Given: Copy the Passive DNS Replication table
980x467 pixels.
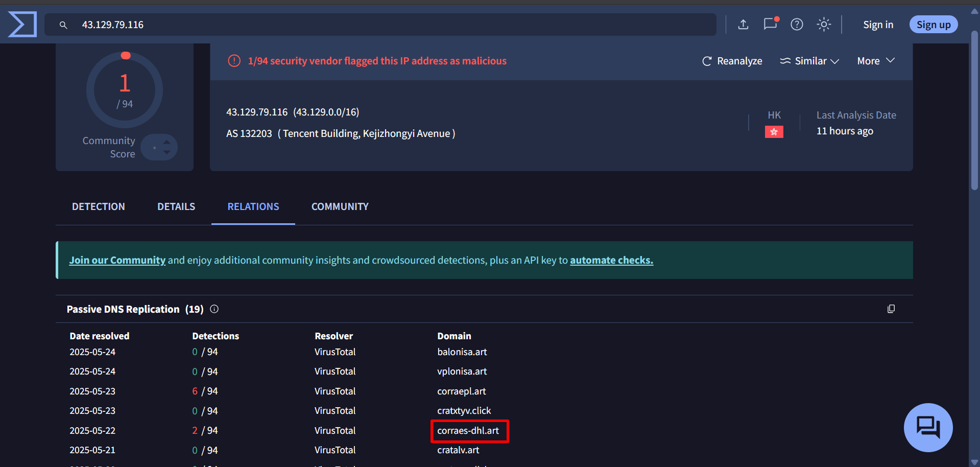Looking at the screenshot, I should [892, 309].
